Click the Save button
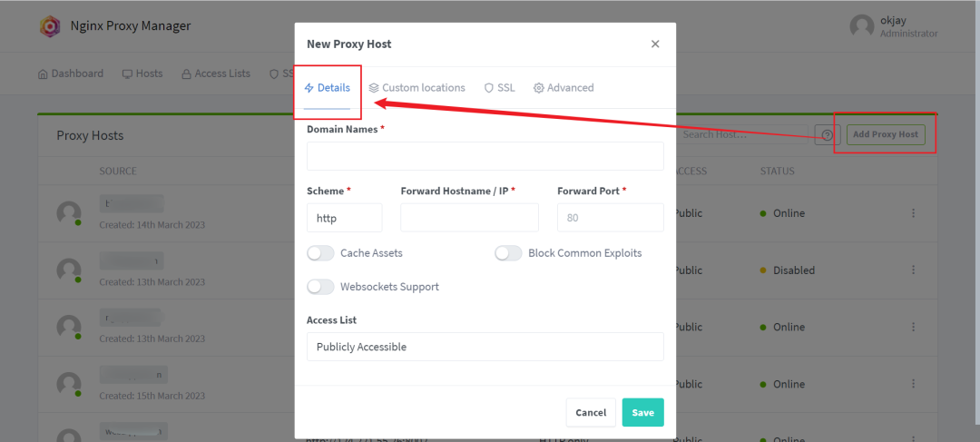980x442 pixels. 643,413
